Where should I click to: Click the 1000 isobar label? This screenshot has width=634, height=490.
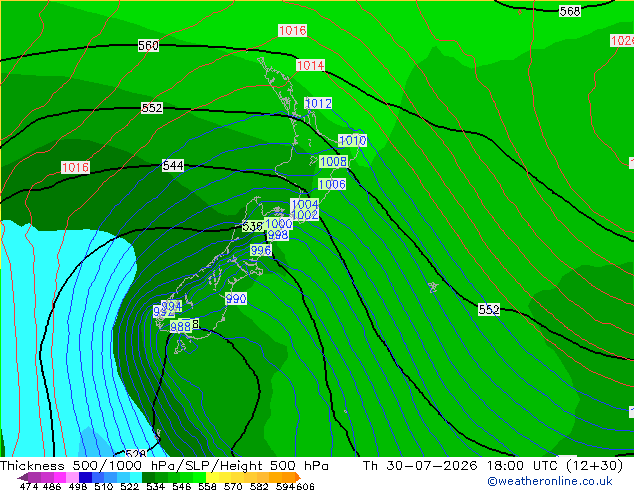(x=279, y=224)
